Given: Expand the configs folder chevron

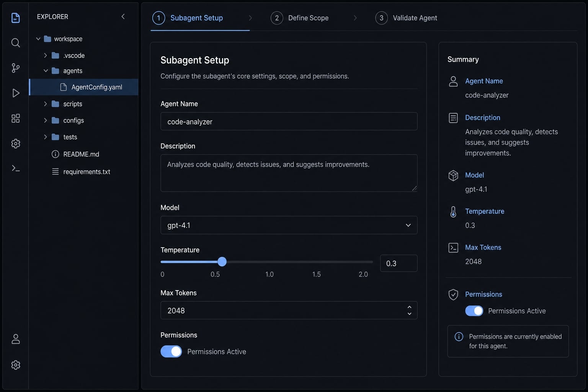Looking at the screenshot, I should pyautogui.click(x=46, y=120).
